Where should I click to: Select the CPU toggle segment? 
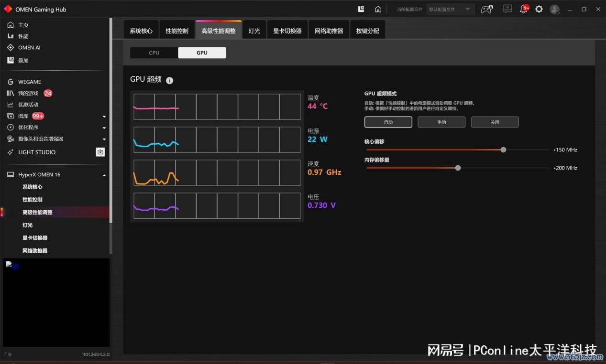(x=154, y=53)
